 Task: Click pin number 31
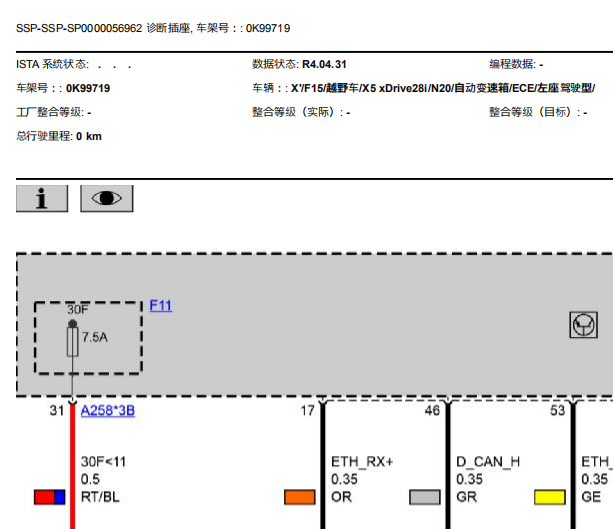(x=57, y=411)
